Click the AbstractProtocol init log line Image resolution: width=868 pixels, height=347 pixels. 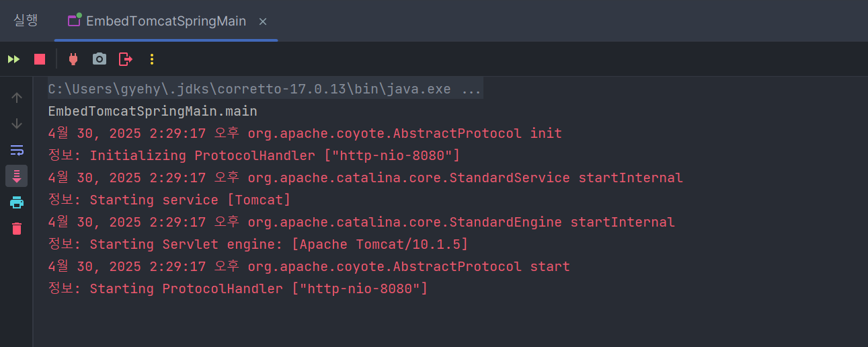(x=305, y=133)
